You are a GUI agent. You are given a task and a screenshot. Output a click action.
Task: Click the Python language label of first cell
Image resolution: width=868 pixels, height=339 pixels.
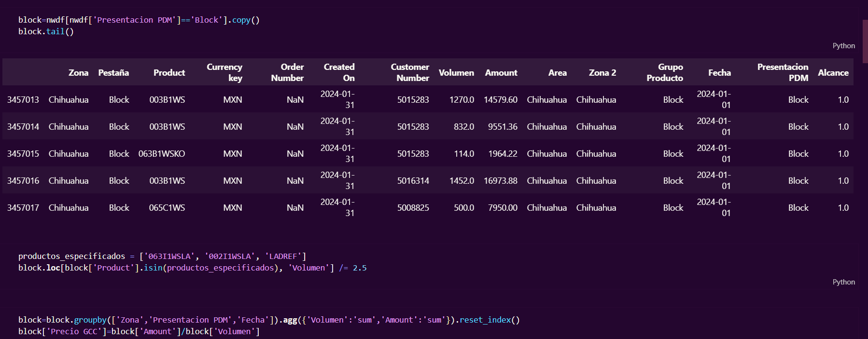pos(843,46)
